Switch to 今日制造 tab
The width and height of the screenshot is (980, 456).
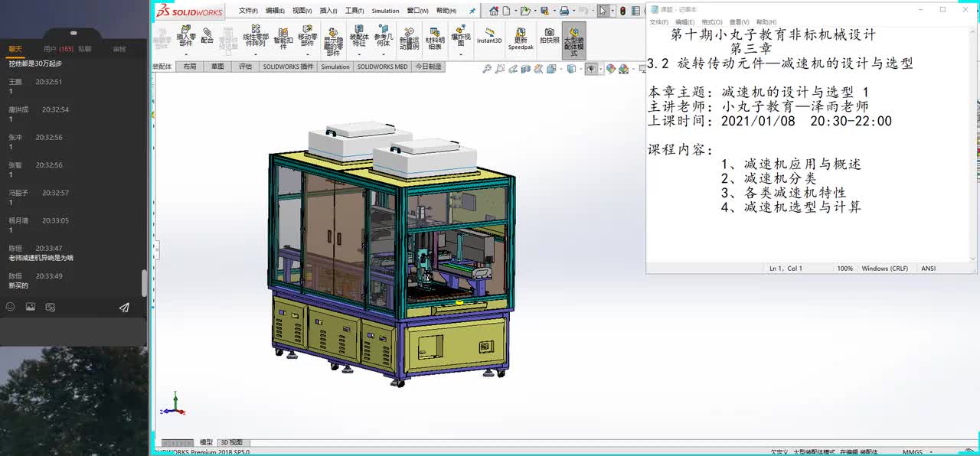[429, 67]
